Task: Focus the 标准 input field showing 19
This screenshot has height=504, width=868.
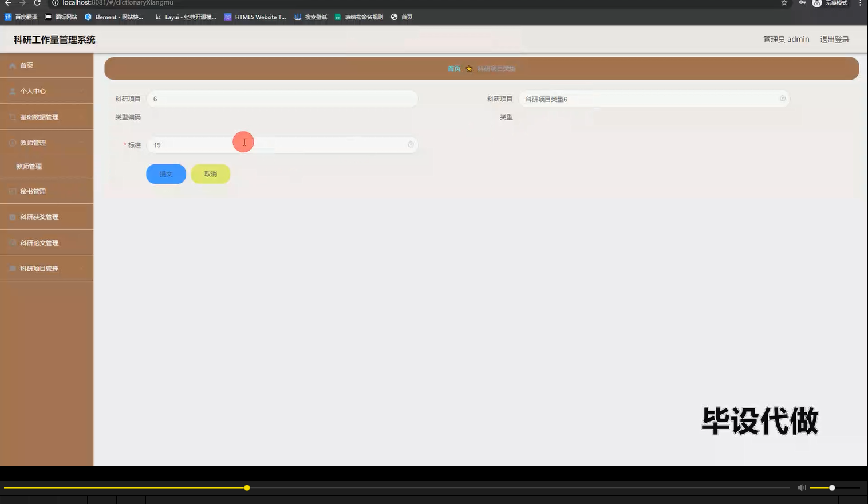Action: tap(282, 145)
